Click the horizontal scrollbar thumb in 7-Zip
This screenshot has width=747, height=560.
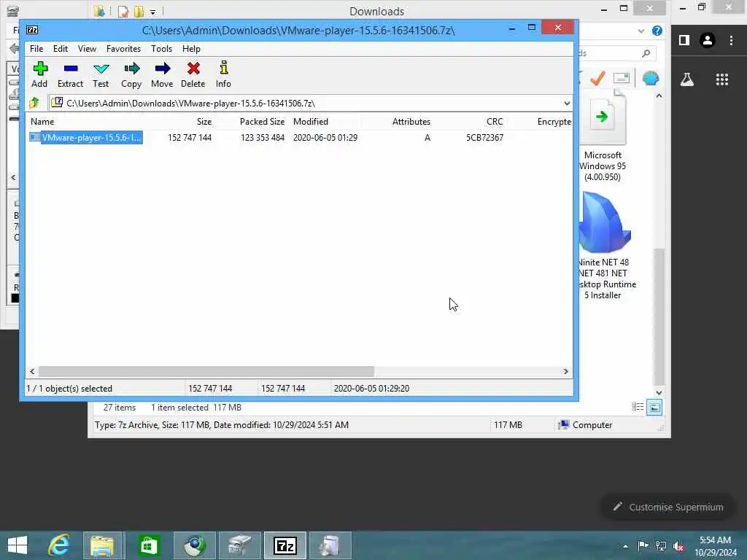click(x=206, y=371)
